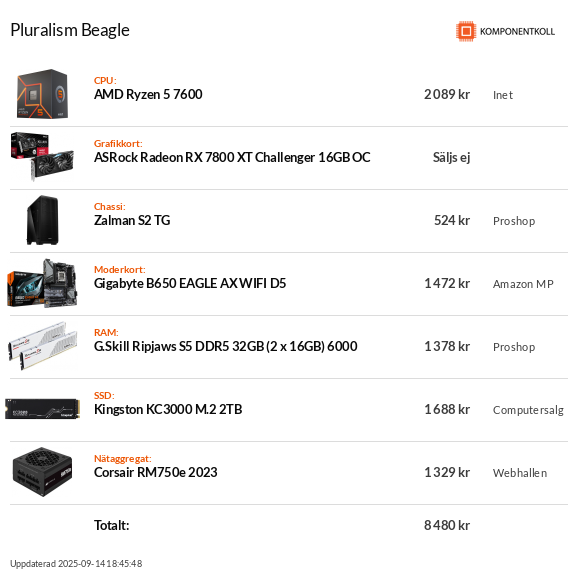This screenshot has width=577, height=577.
Task: Click the Corsair RM750e 2023 product name
Action: (155, 472)
